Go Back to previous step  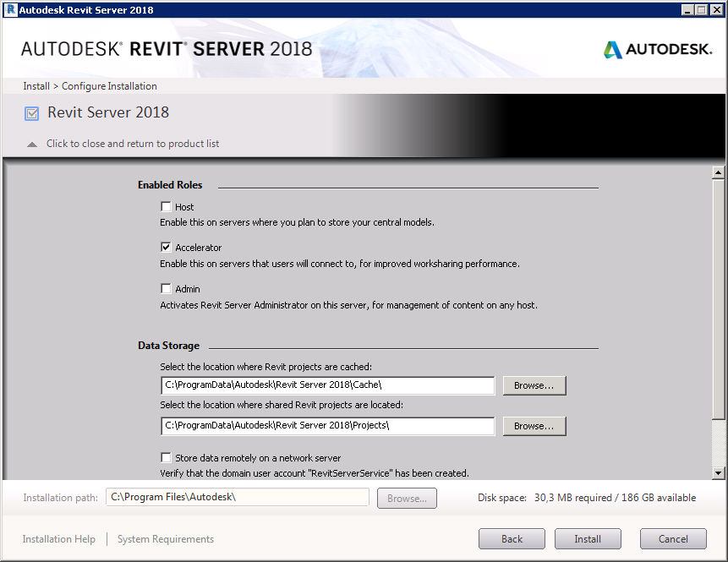pyautogui.click(x=512, y=539)
